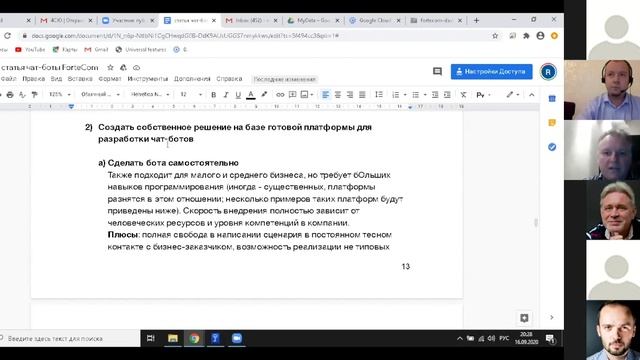Toggle the numbered list
This screenshot has height=360, width=640.
tap(396, 95)
